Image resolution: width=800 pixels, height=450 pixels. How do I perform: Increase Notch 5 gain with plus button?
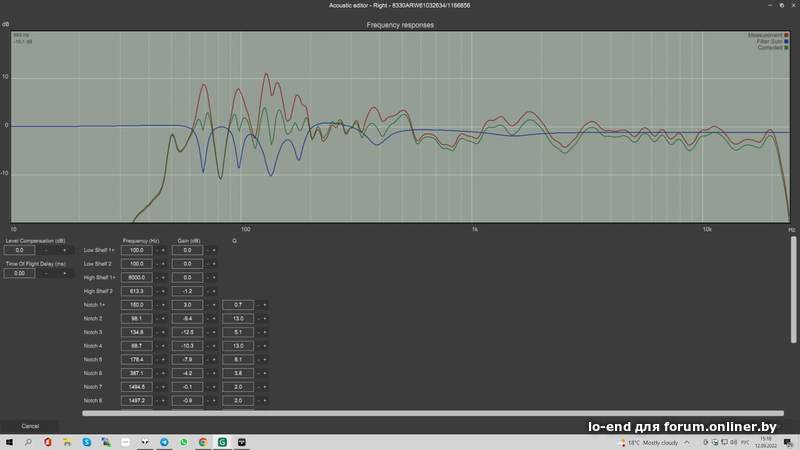point(214,360)
